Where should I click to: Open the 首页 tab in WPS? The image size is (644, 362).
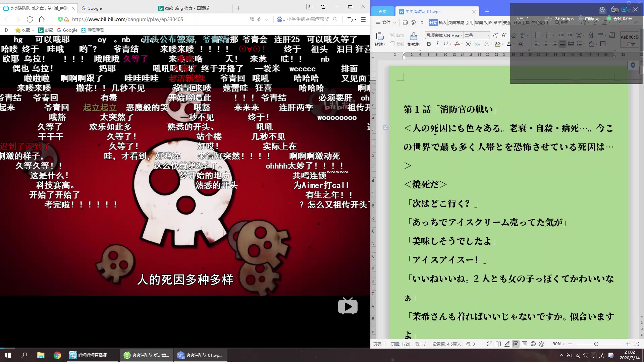pyautogui.click(x=382, y=11)
